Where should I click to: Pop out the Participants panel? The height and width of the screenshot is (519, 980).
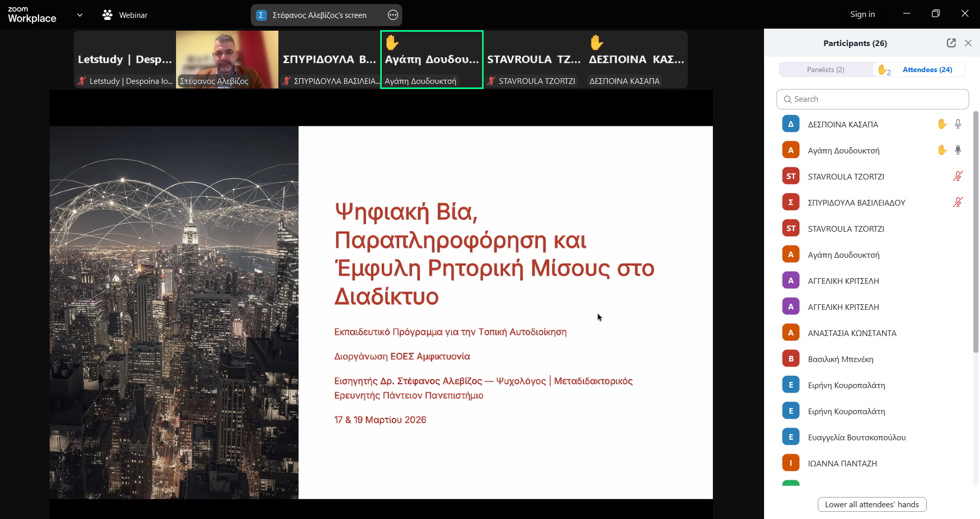[951, 43]
